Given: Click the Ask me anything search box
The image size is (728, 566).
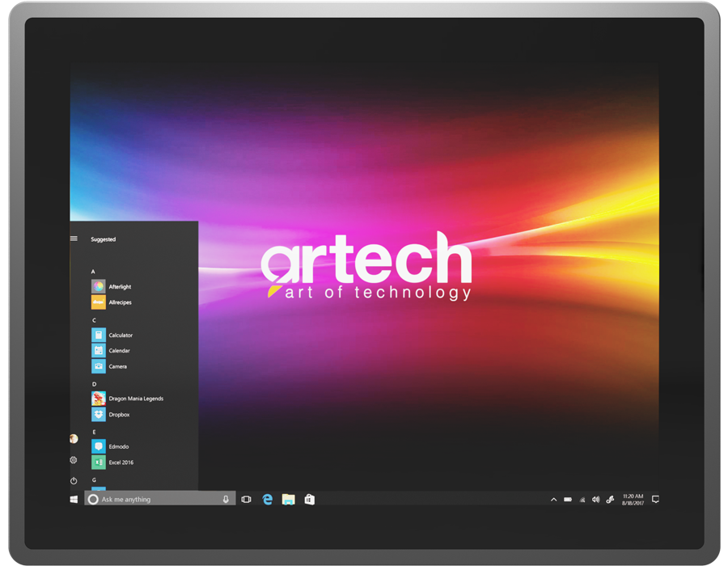Looking at the screenshot, I should [x=154, y=500].
